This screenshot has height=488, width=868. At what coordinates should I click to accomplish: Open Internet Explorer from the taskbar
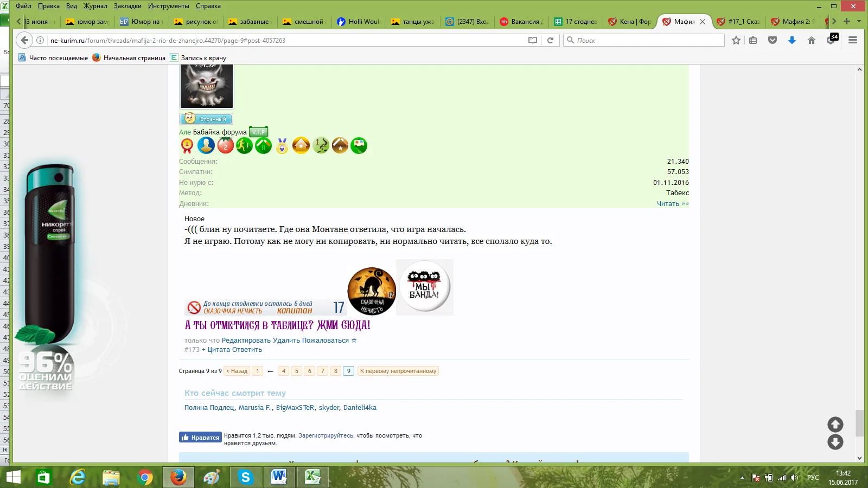coord(78,477)
